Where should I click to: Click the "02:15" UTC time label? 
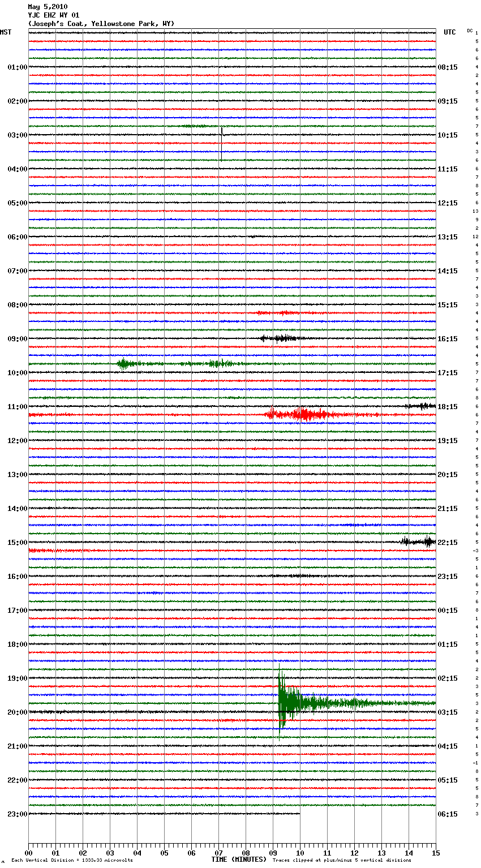coord(448,678)
